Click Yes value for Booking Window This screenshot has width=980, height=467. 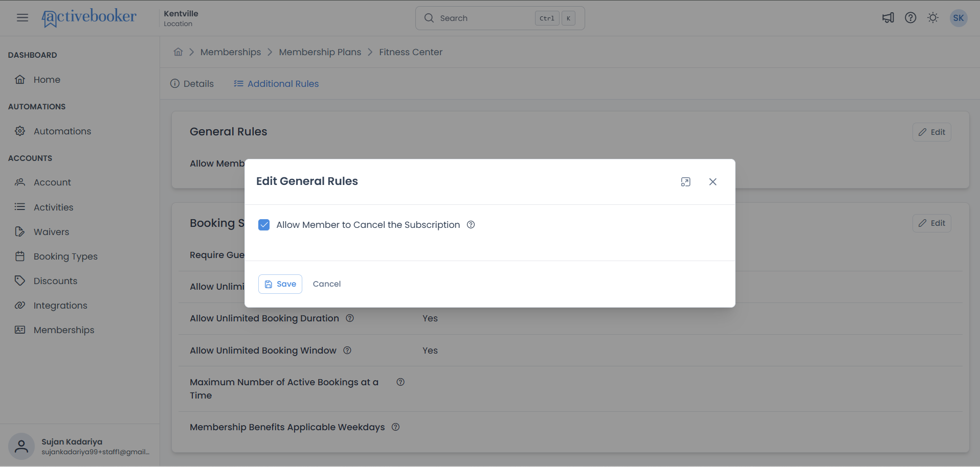click(x=430, y=351)
